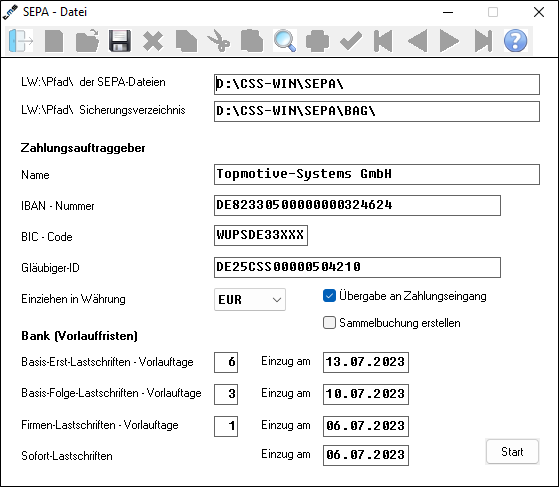Click the Zahlungsauftraggeber heading

(x=83, y=148)
